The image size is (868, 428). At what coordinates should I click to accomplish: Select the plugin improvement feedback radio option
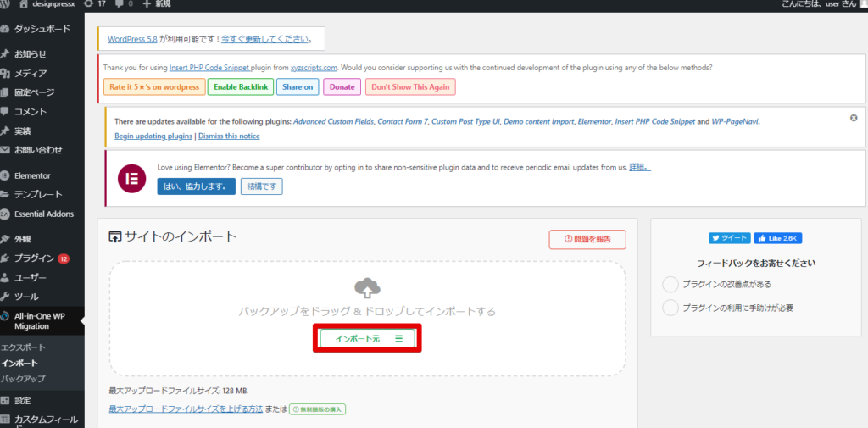[x=670, y=284]
